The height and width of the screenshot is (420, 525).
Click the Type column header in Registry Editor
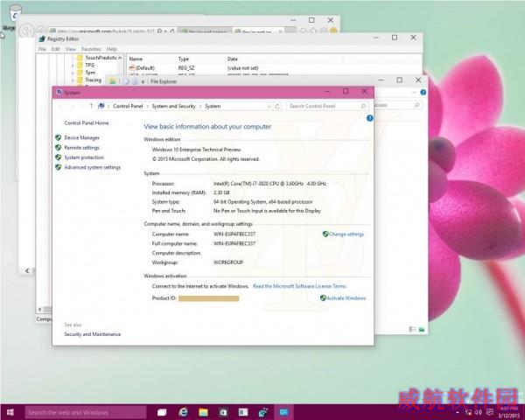point(183,59)
